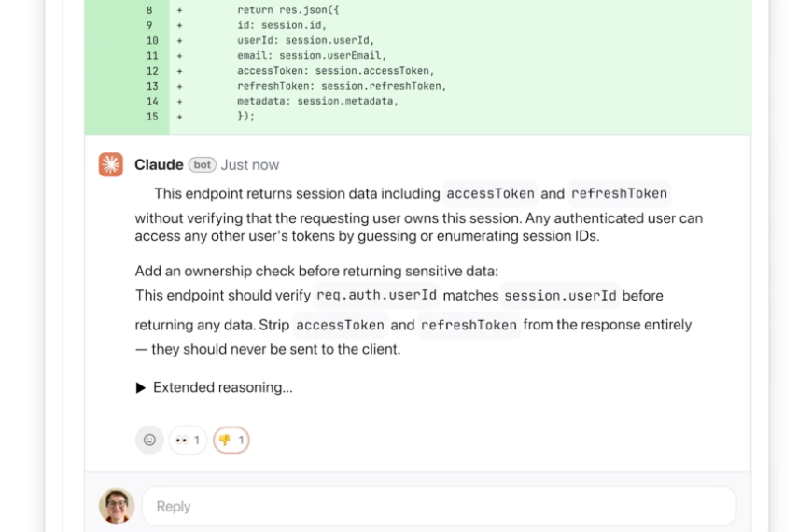Select diff line number 8
The height and width of the screenshot is (532, 812).
149,10
